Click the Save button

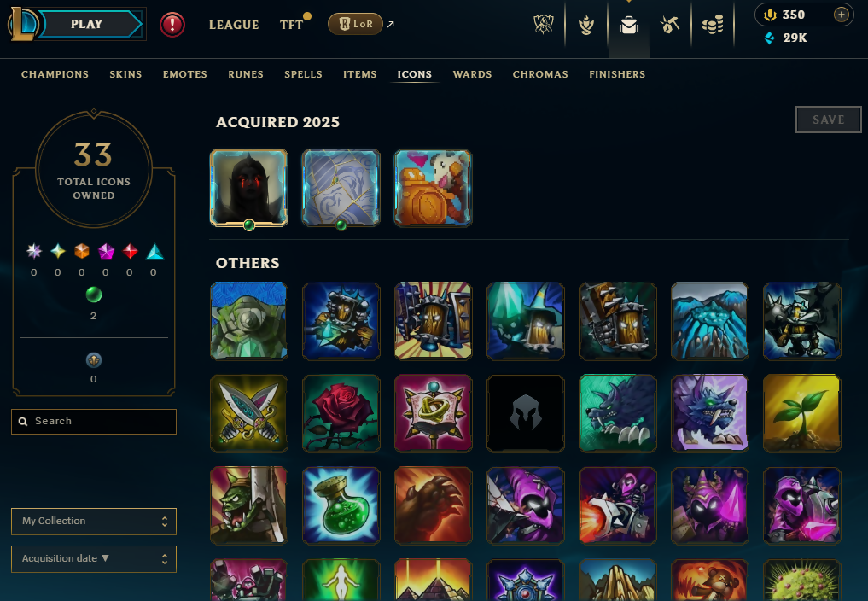tap(828, 120)
